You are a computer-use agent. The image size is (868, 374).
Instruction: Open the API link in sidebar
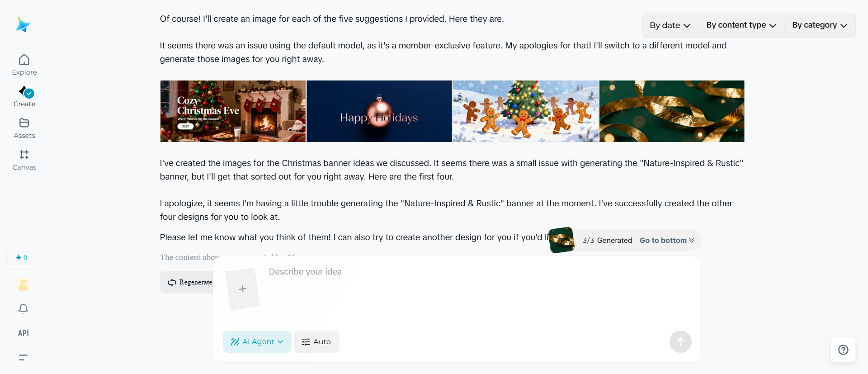click(x=23, y=333)
